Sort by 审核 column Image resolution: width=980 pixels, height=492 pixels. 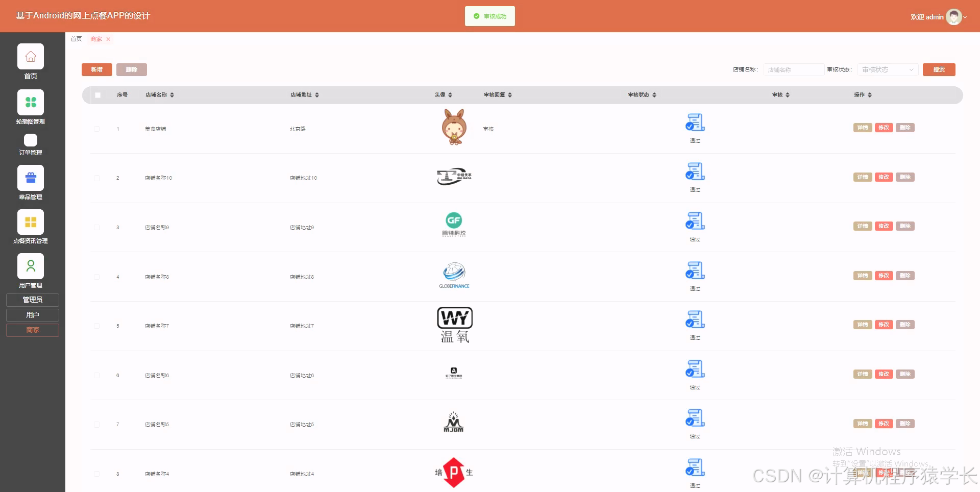[788, 95]
